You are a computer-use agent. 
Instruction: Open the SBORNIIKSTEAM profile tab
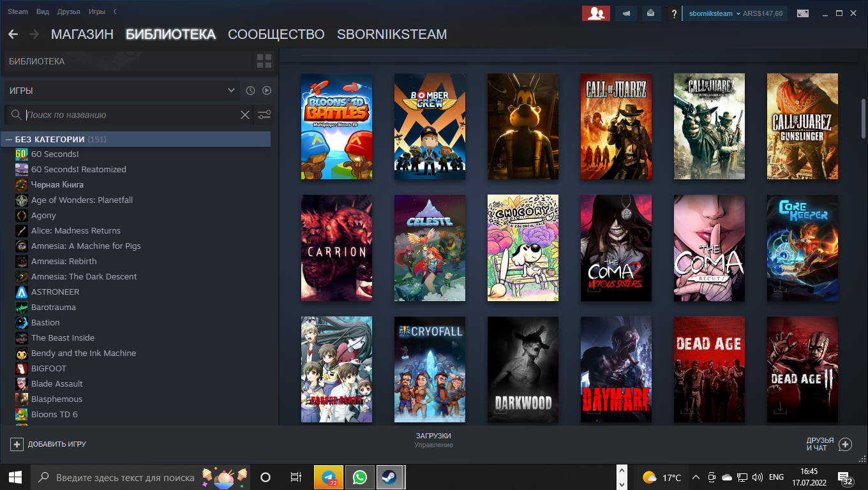392,34
